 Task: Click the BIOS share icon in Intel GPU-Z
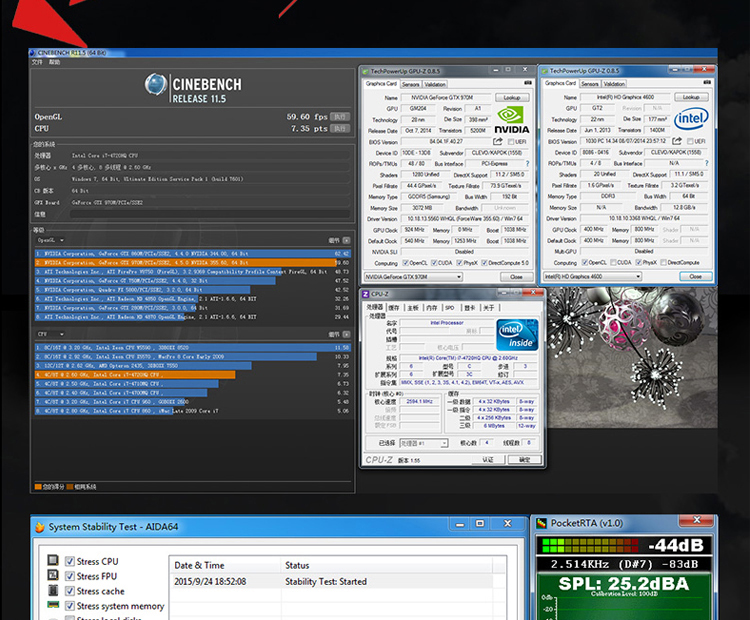coord(677,141)
